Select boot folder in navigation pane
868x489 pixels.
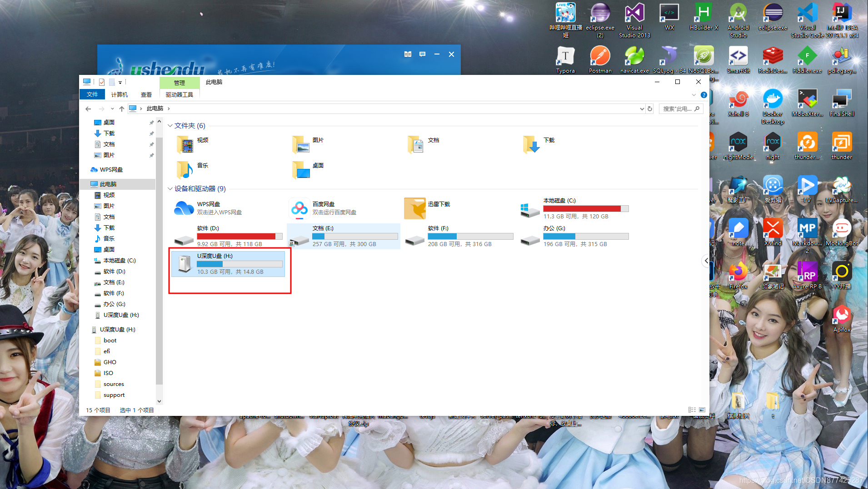coord(110,340)
